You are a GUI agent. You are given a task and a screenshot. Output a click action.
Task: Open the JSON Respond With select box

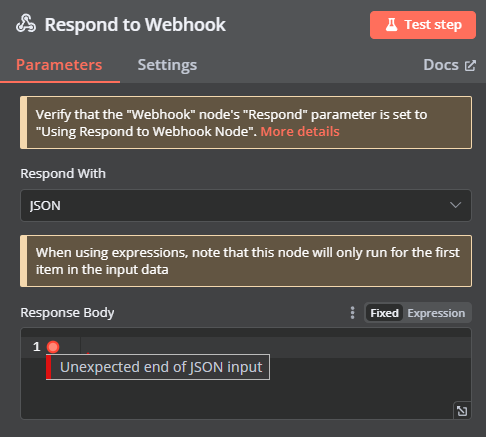(246, 205)
